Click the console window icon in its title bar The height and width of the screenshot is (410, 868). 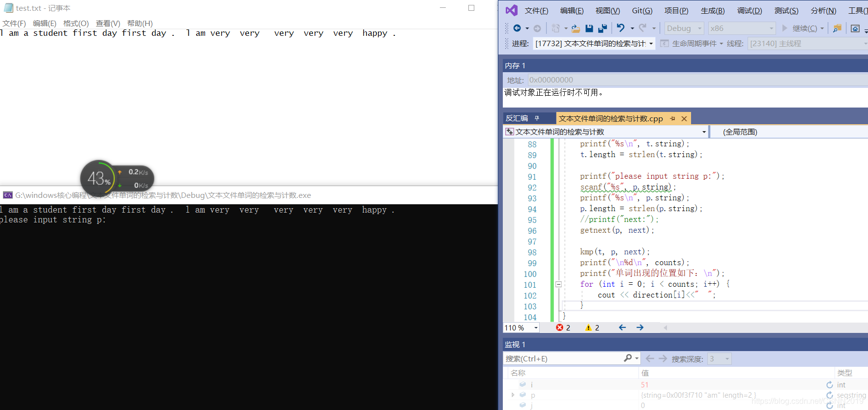click(x=8, y=195)
